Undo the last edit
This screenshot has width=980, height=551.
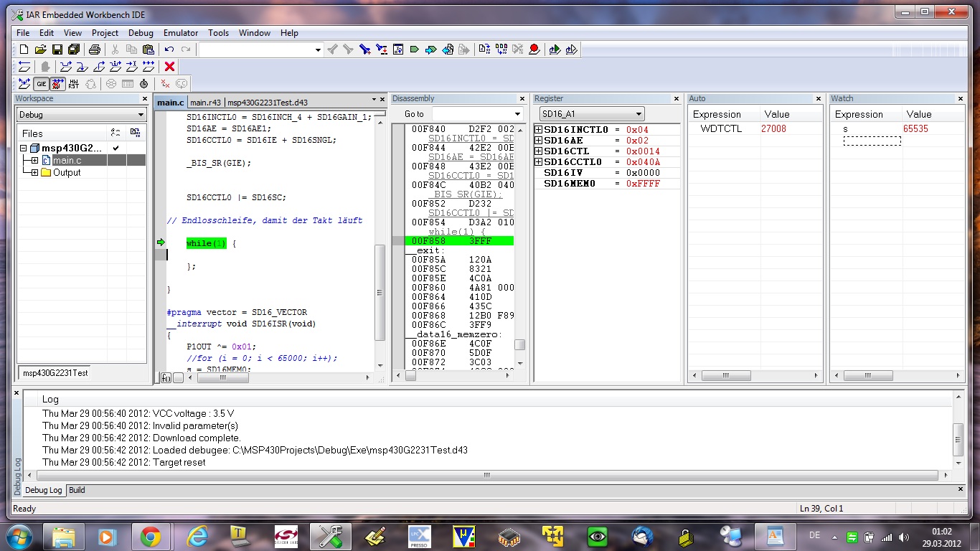point(169,50)
